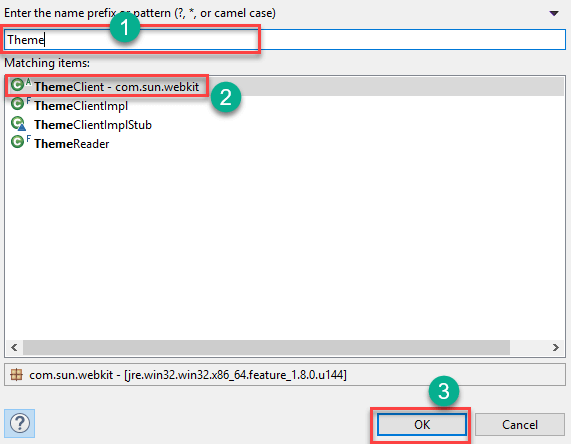Click the scrollbar left arrow
The width and height of the screenshot is (571, 444).
pyautogui.click(x=14, y=347)
